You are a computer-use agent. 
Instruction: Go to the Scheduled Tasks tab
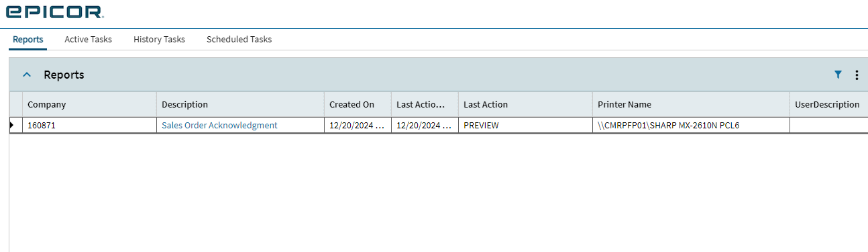click(x=239, y=40)
